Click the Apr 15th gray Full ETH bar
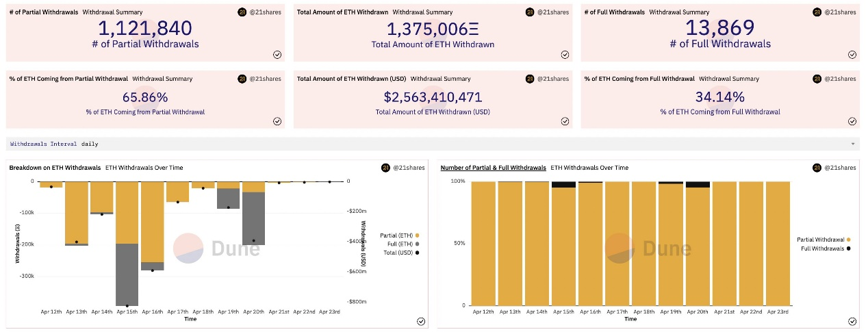This screenshot has width=868, height=332. click(x=128, y=274)
